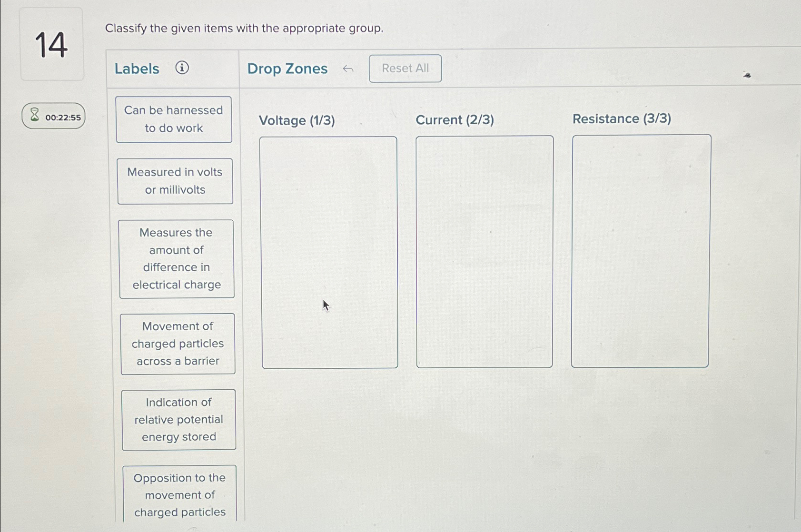Click the info icon next to Labels

point(183,69)
